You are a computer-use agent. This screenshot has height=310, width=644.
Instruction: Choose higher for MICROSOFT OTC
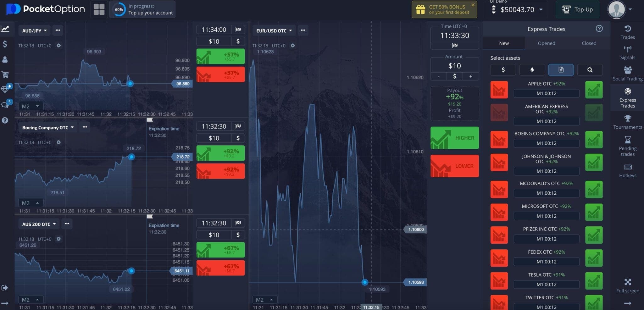point(594,212)
